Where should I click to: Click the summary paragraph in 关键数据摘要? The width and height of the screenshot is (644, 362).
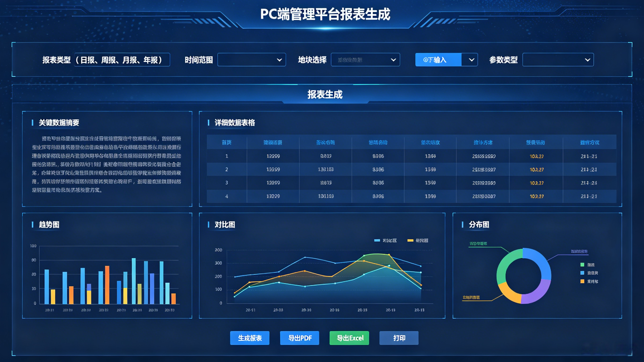(107, 164)
